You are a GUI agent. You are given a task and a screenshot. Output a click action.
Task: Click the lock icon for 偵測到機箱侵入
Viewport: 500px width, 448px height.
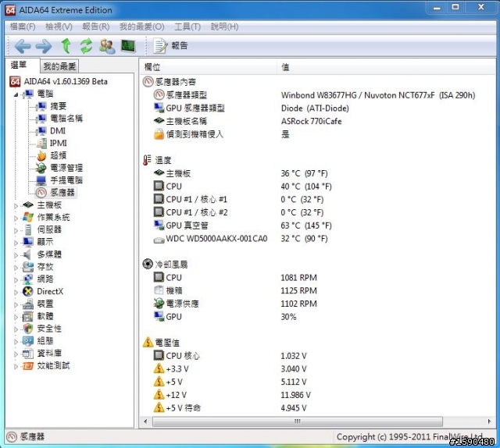[159, 134]
